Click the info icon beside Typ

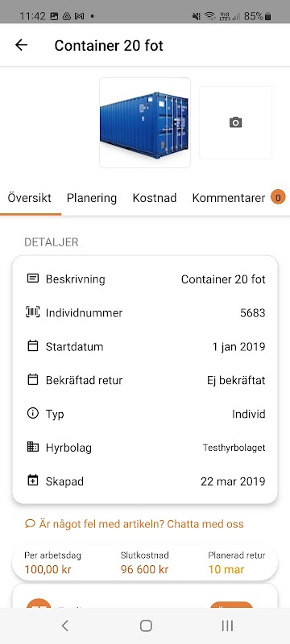tap(33, 413)
